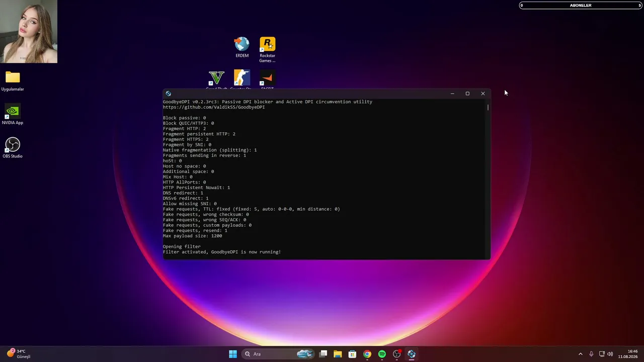Open the OBS Studio desktop shortcut

click(x=13, y=148)
